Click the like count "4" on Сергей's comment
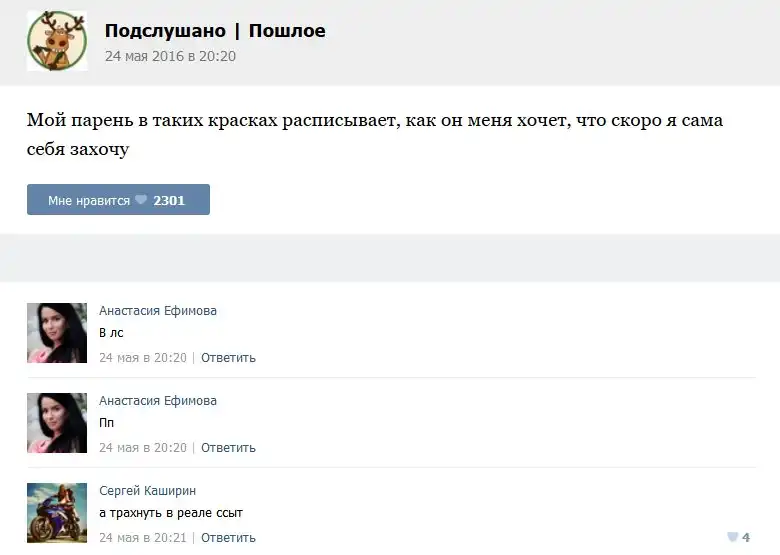780x555 pixels. click(x=746, y=537)
